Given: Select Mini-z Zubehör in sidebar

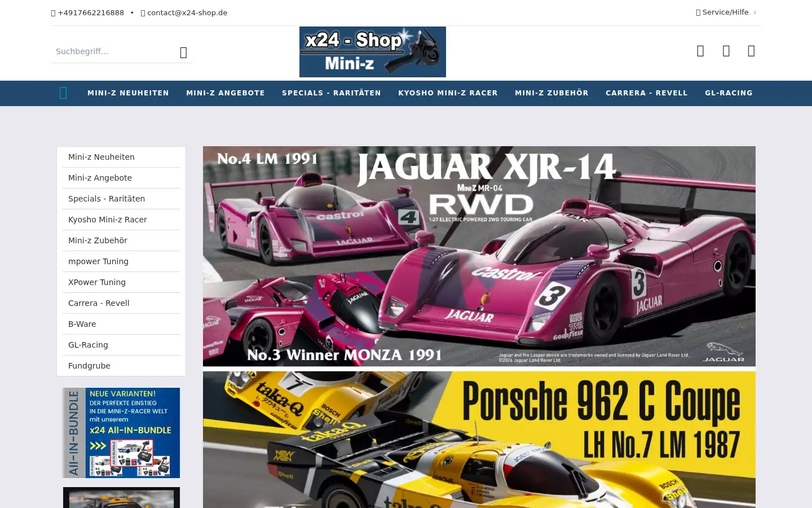Looking at the screenshot, I should [x=121, y=240].
